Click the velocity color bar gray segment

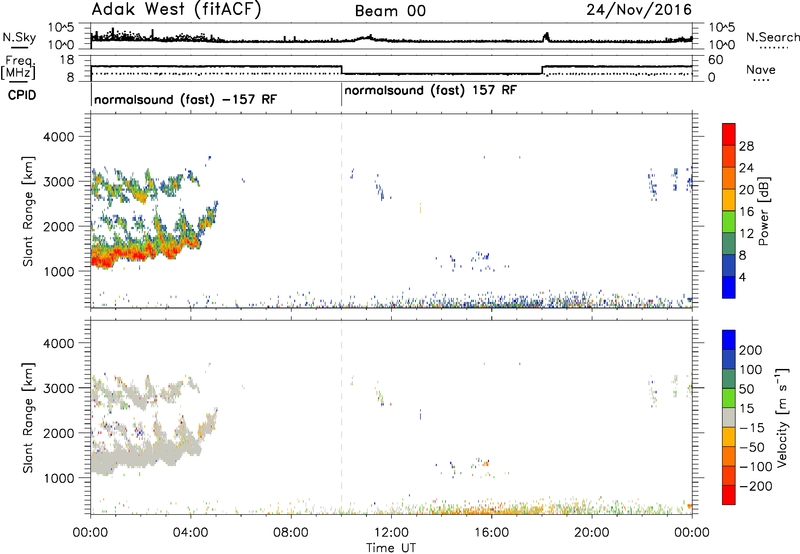click(x=729, y=417)
